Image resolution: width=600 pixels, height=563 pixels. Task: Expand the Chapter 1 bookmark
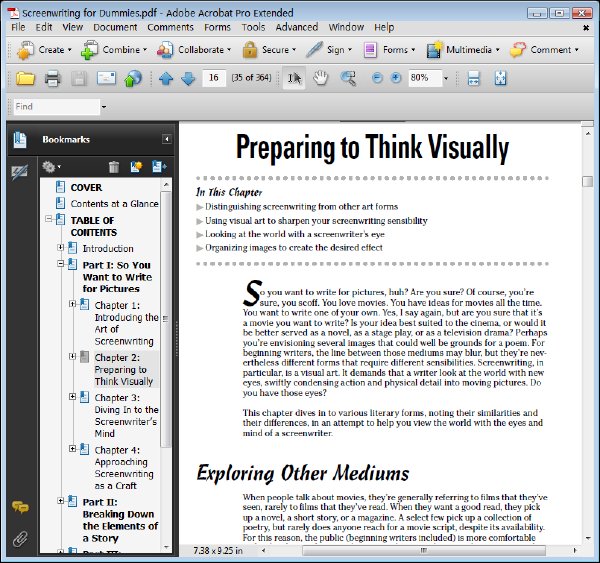pyautogui.click(x=72, y=304)
